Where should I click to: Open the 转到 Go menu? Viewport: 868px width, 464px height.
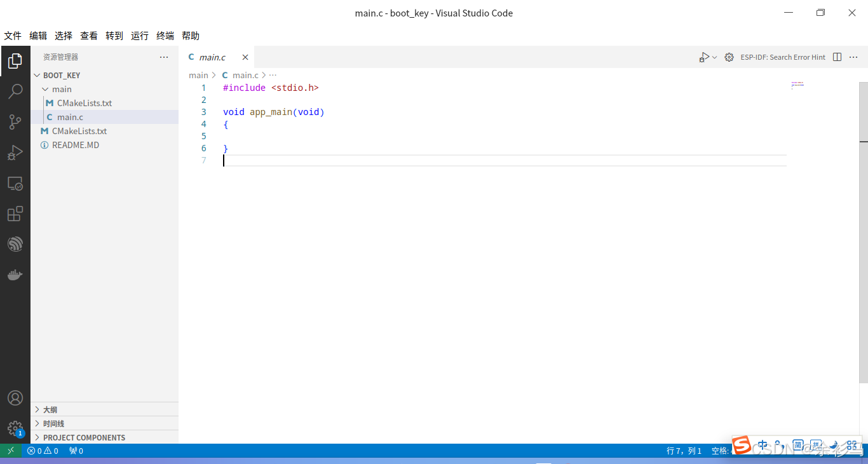[114, 36]
